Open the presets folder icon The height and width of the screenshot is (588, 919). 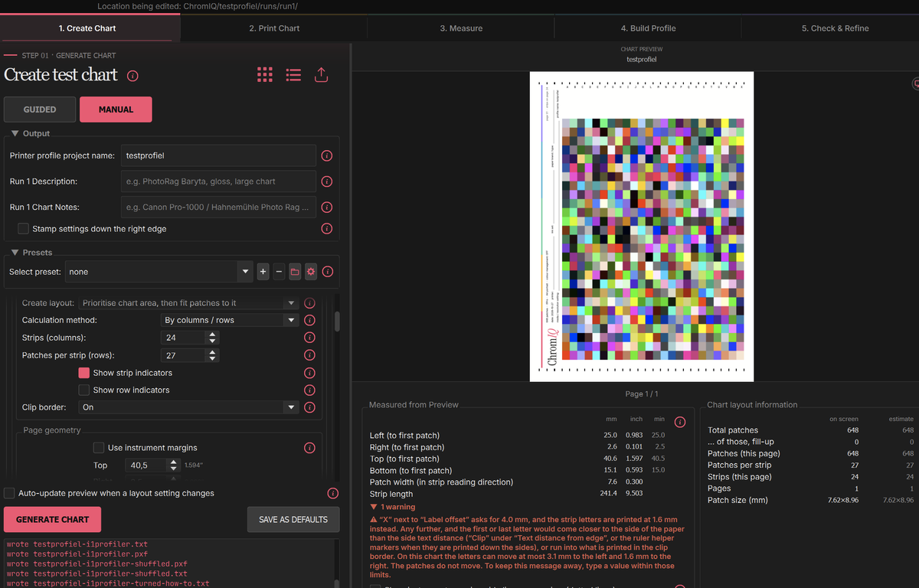coord(295,272)
